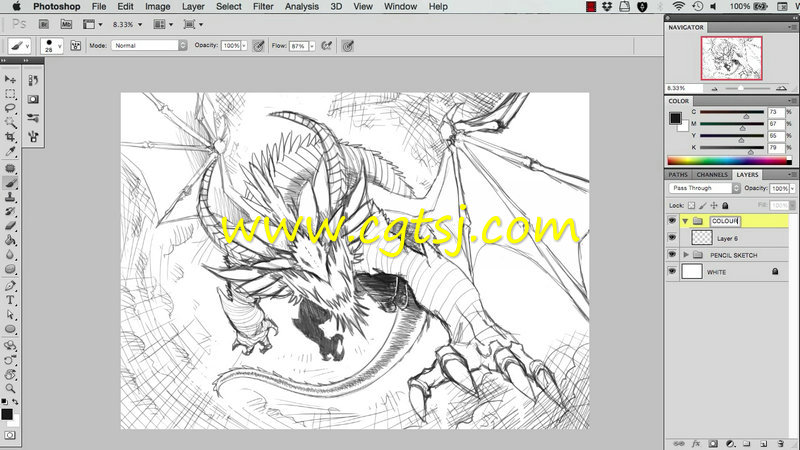Select the Spot Healing Brush tool
This screenshot has width=800, height=450.
[10, 168]
